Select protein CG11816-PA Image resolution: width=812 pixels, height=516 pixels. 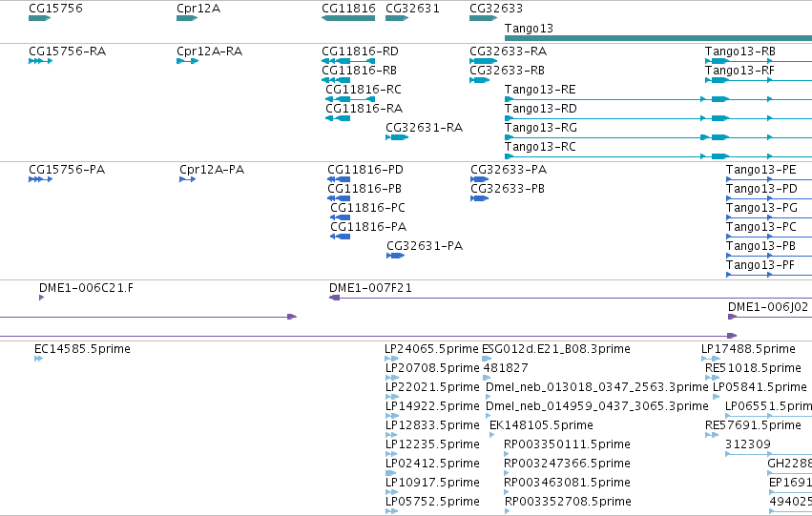click(x=368, y=227)
